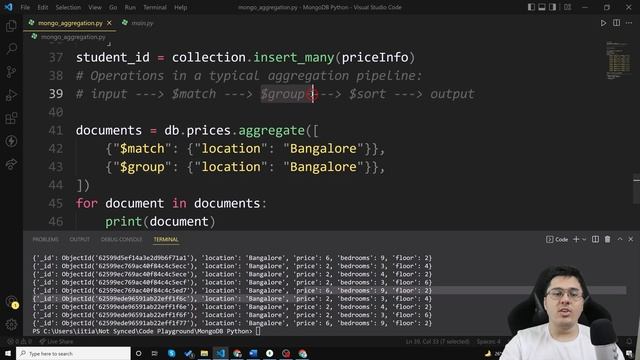Open editor More Actions ellipsis
The height and width of the screenshot is (360, 640).
click(x=629, y=23)
